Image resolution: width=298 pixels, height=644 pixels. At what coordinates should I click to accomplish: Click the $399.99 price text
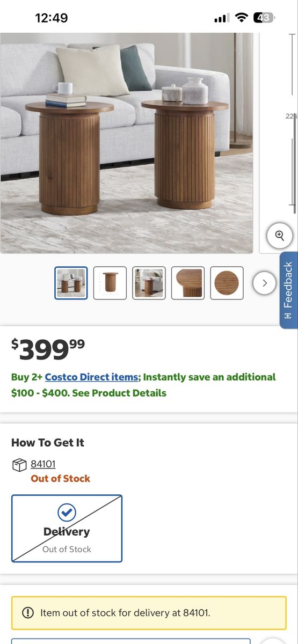(48, 350)
